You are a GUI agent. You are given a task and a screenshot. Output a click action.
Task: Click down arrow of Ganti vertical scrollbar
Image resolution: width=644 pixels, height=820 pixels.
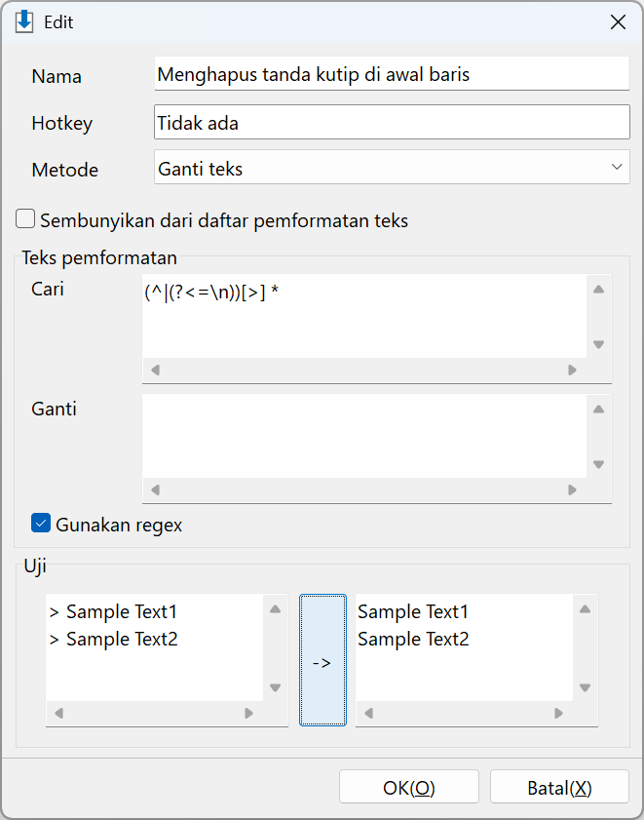click(x=598, y=464)
